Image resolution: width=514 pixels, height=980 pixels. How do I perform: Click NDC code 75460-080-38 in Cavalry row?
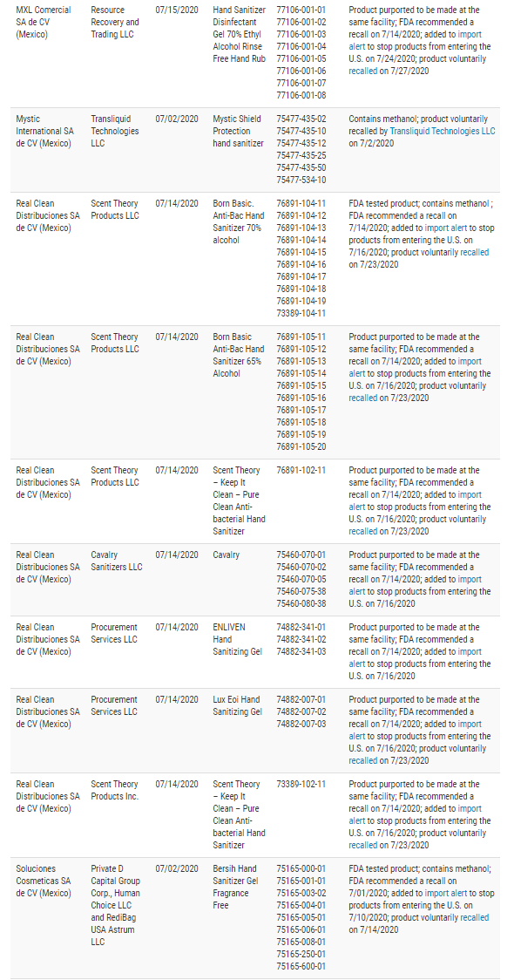click(301, 603)
